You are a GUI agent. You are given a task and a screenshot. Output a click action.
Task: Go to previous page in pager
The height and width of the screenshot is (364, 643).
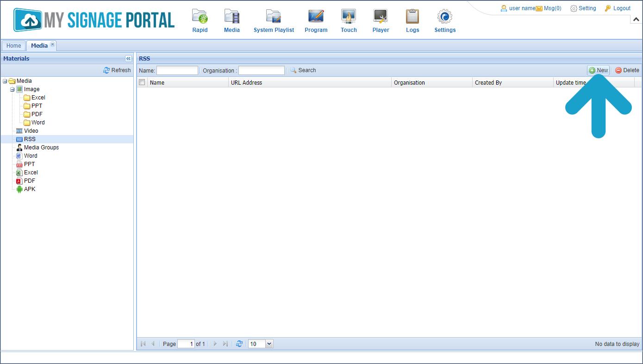click(153, 344)
